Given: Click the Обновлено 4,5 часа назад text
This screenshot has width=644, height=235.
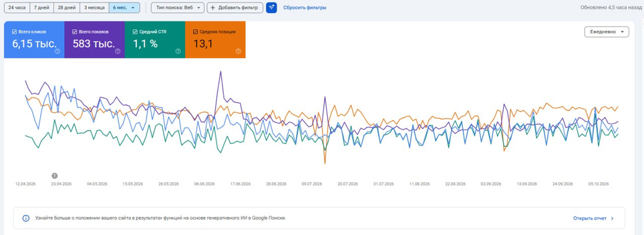Looking at the screenshot, I should (x=611, y=8).
